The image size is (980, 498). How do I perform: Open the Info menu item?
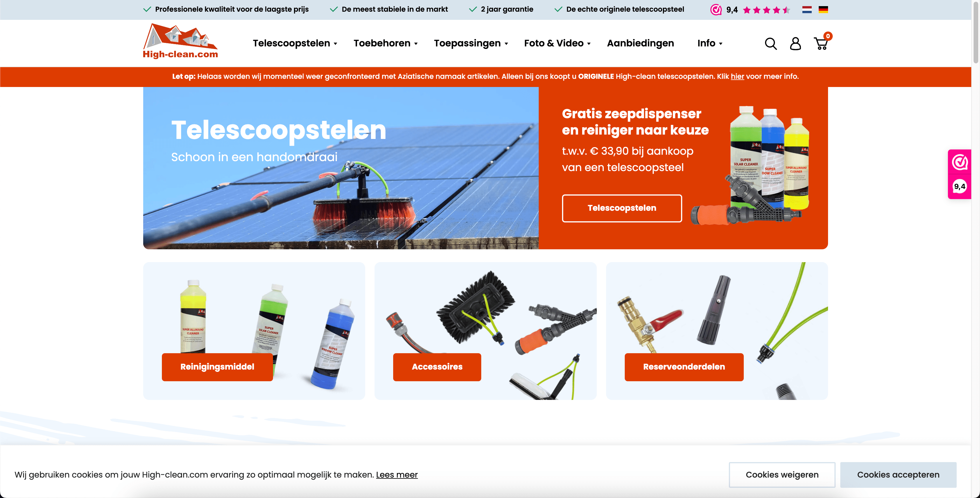coord(710,43)
